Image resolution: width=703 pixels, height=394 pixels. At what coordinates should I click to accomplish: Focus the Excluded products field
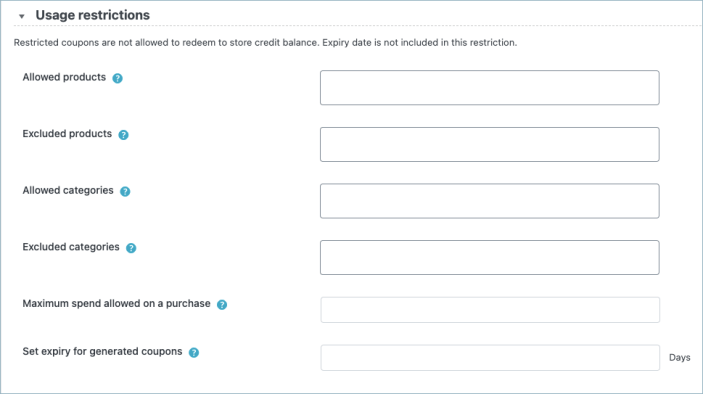[490, 144]
